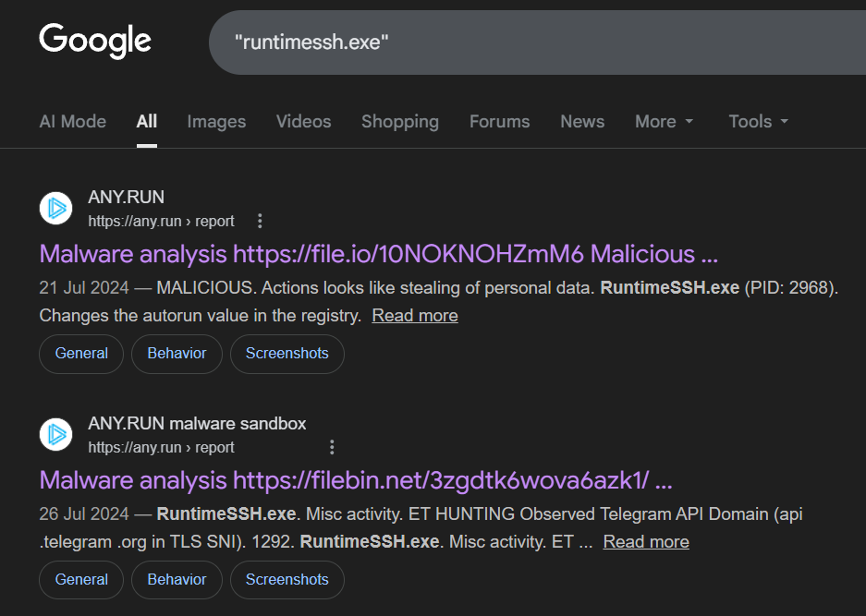
Task: Click the any.run › report URL of second result
Action: tap(161, 448)
